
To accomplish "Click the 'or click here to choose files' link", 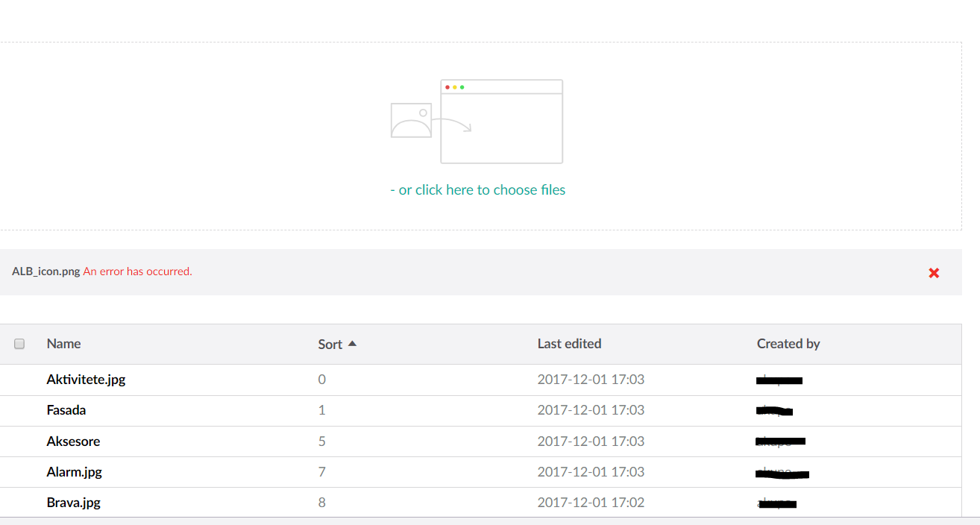I will 478,190.
